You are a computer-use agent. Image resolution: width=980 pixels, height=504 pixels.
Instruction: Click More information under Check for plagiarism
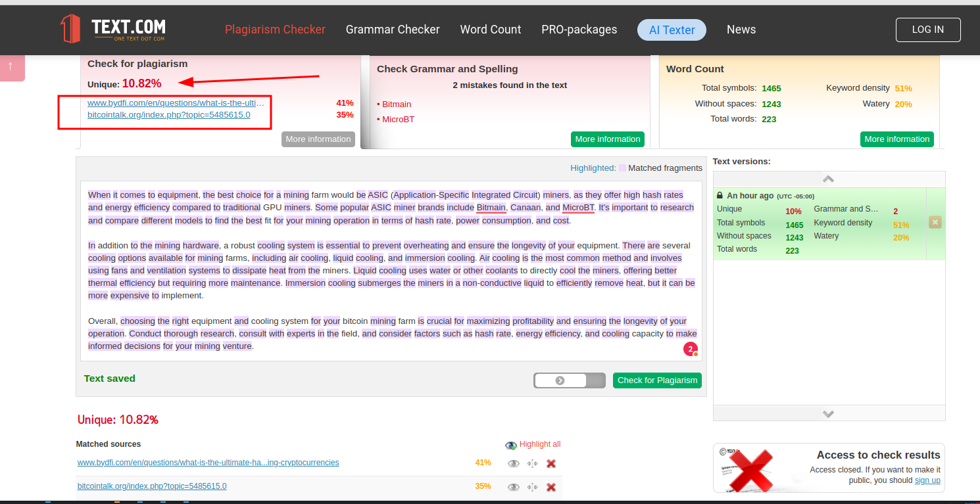tap(318, 139)
